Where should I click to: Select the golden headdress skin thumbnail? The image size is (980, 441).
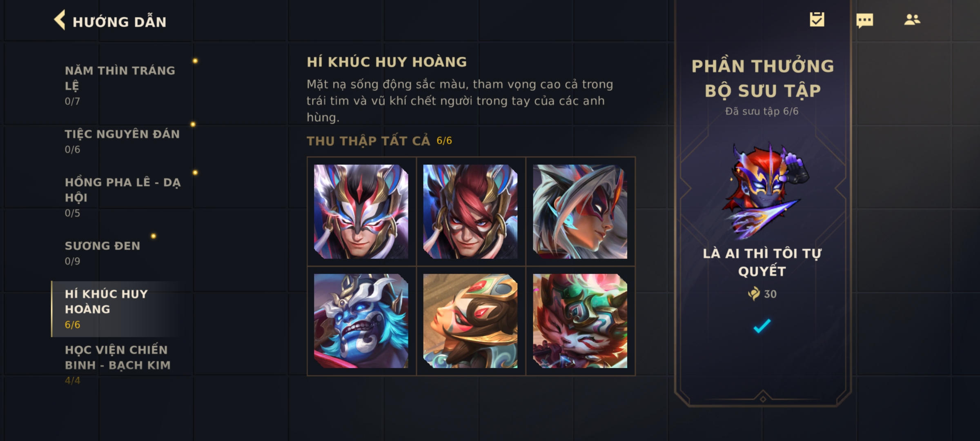[x=470, y=321]
